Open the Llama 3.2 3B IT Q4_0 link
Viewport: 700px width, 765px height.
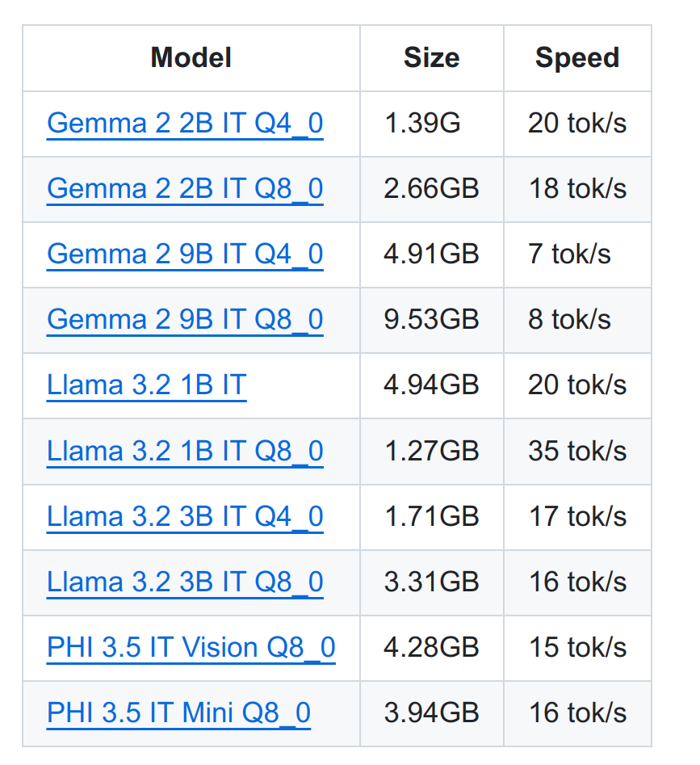(185, 517)
